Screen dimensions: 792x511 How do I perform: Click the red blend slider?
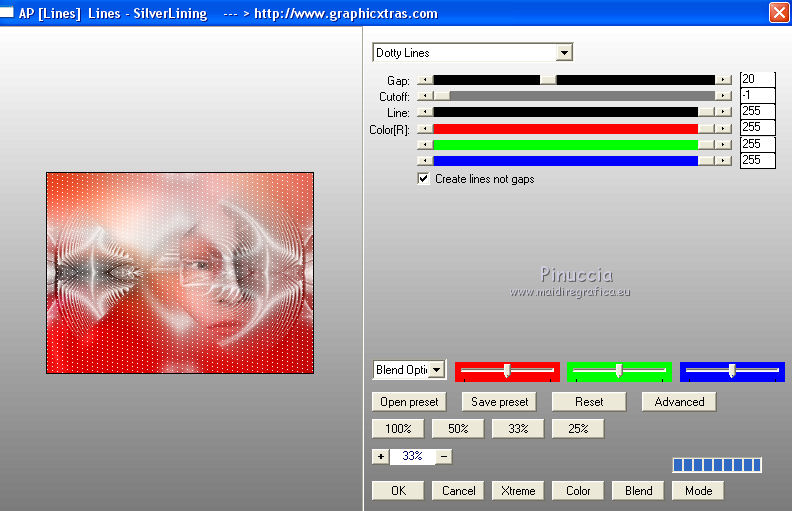click(507, 371)
